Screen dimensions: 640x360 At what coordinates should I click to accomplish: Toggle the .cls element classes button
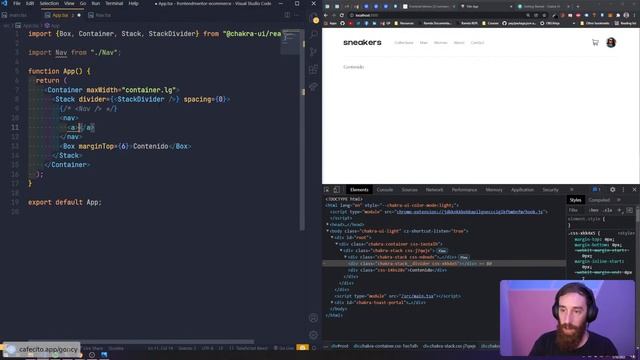[608, 210]
